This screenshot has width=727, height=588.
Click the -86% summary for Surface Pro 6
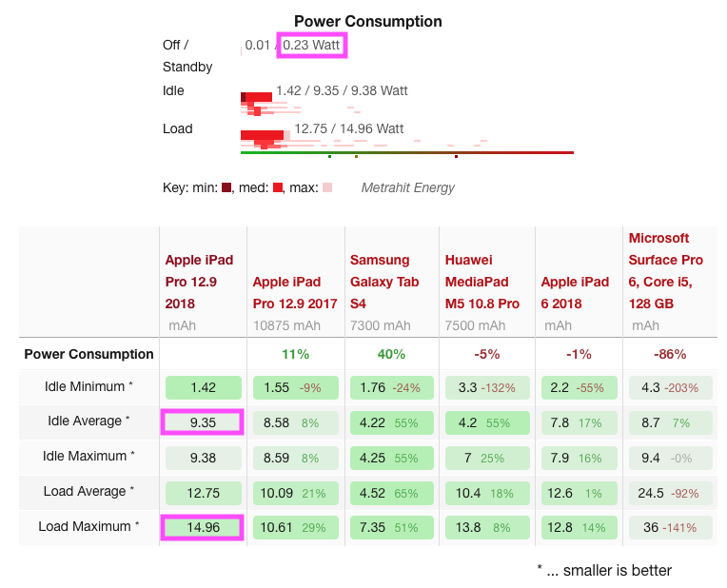click(x=670, y=354)
